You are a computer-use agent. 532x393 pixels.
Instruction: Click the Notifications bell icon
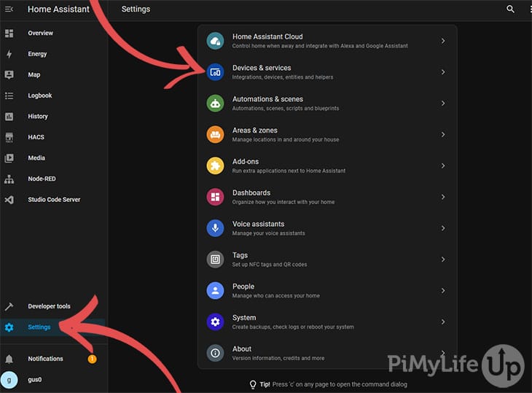coord(9,359)
